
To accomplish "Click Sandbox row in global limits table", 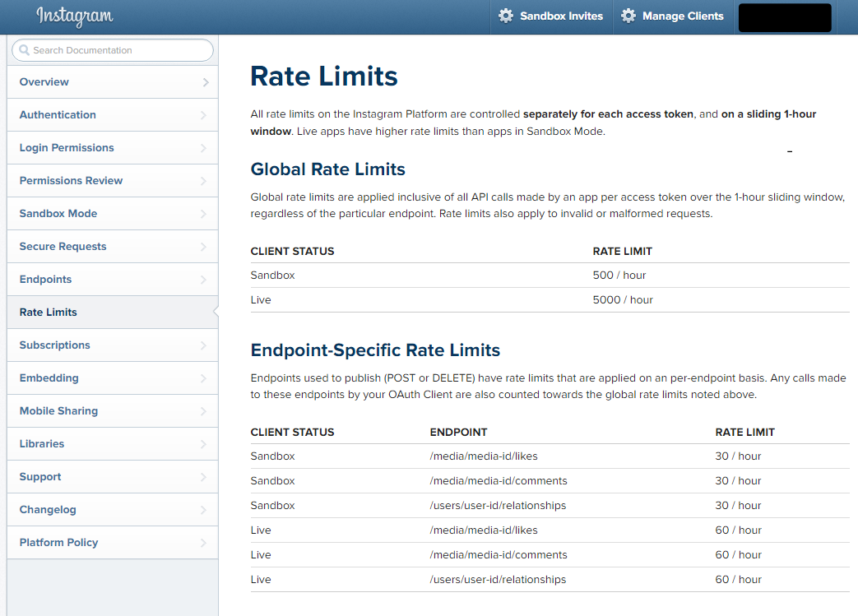I will (x=550, y=276).
